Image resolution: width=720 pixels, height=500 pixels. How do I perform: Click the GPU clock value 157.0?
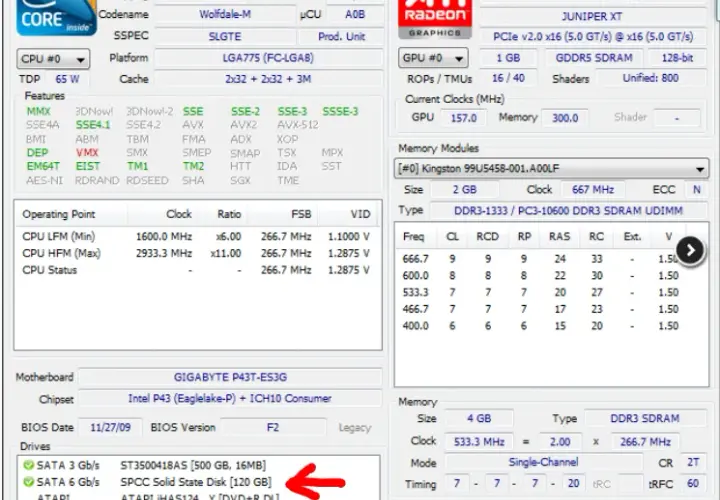click(x=463, y=118)
